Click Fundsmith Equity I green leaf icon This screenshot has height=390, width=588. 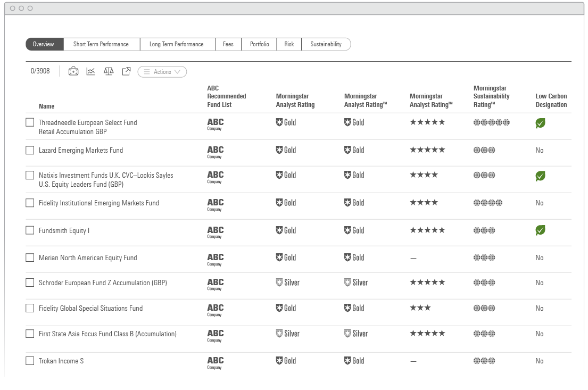540,230
